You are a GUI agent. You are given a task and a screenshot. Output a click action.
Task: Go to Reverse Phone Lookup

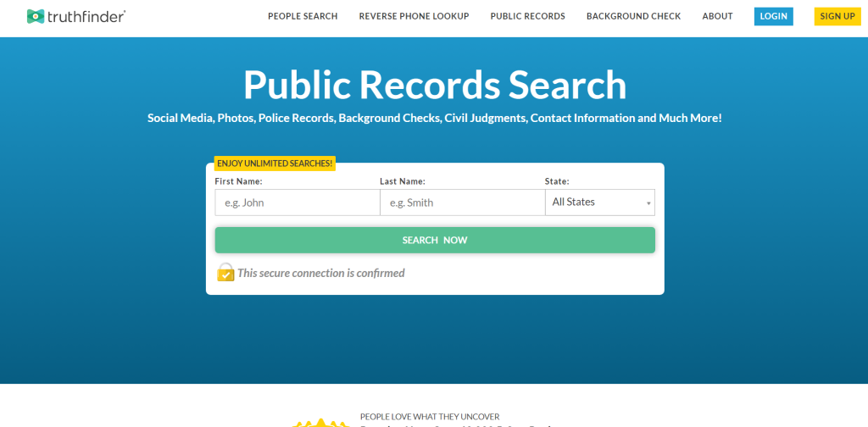(414, 16)
